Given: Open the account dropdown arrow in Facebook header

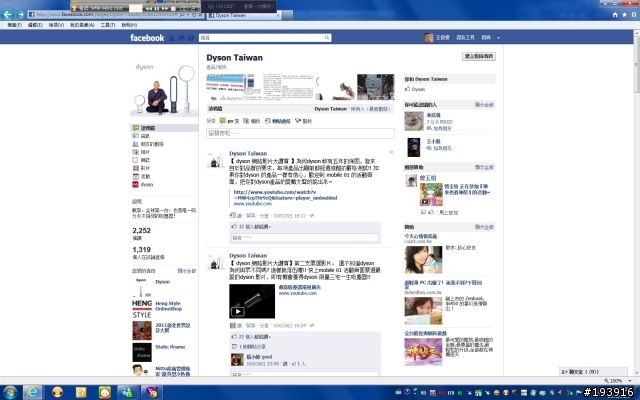Looking at the screenshot, I should pyautogui.click(x=498, y=38).
